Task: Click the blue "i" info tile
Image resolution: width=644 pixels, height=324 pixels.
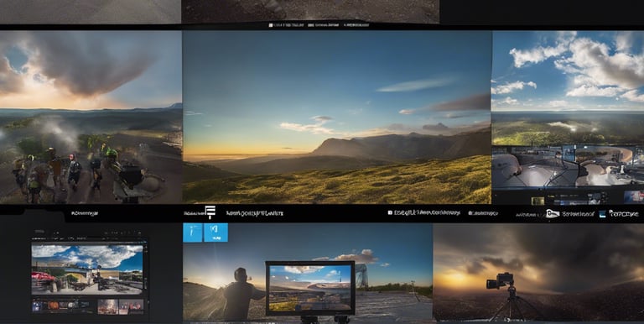Action: click(193, 233)
